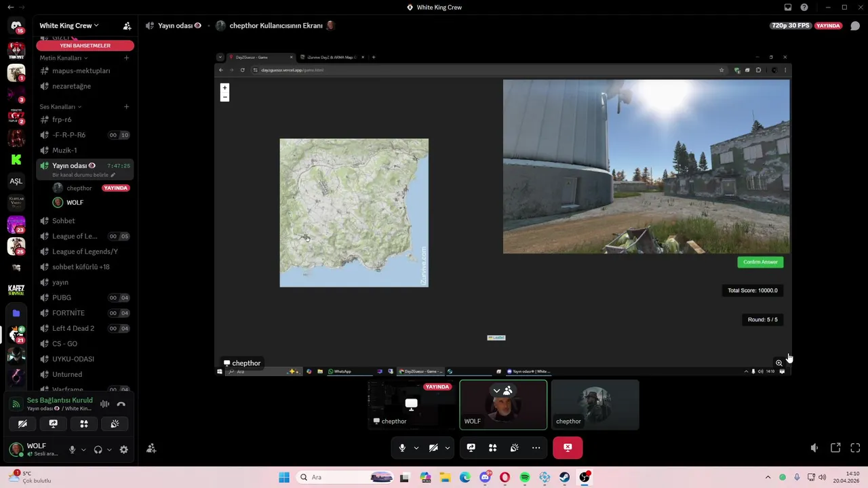Click the chevron on the WOLF tile
The image size is (868, 488).
click(496, 390)
